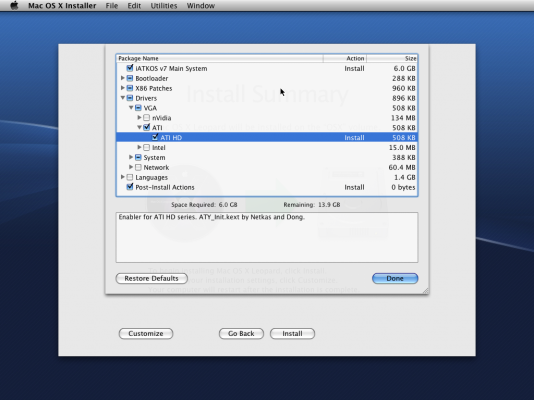Screen dimensions: 534x400
Task: Click the Restore Defaults button
Action: 152,278
